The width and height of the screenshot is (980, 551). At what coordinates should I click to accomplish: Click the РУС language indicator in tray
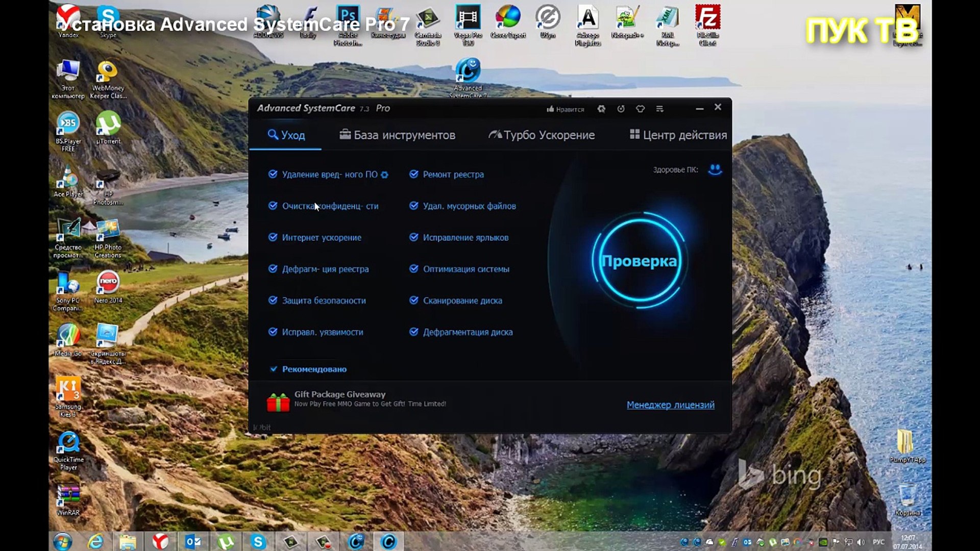click(878, 542)
